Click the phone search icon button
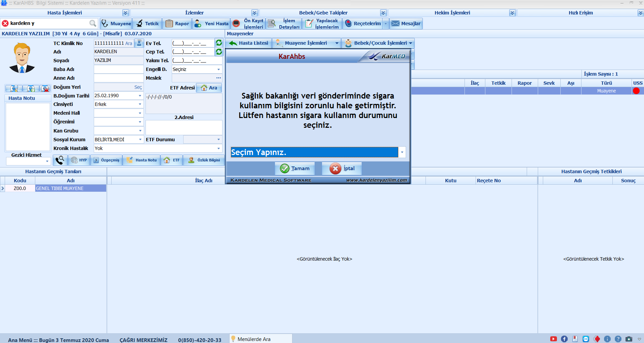 tap(60, 160)
